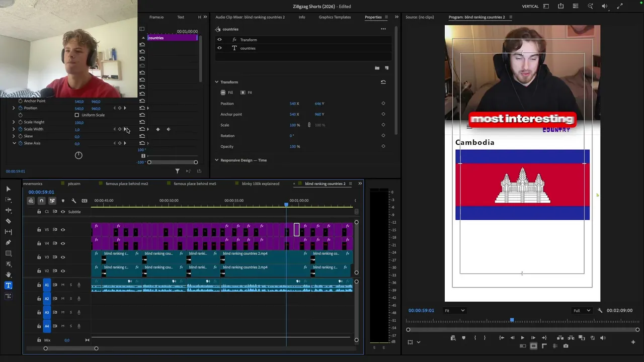Click the Lift button in Program monitor

(x=560, y=338)
